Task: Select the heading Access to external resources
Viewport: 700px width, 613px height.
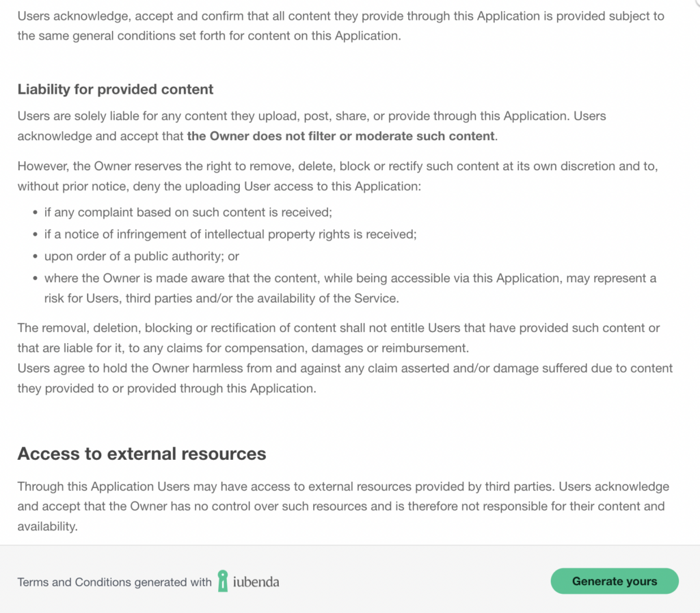Action: (142, 453)
